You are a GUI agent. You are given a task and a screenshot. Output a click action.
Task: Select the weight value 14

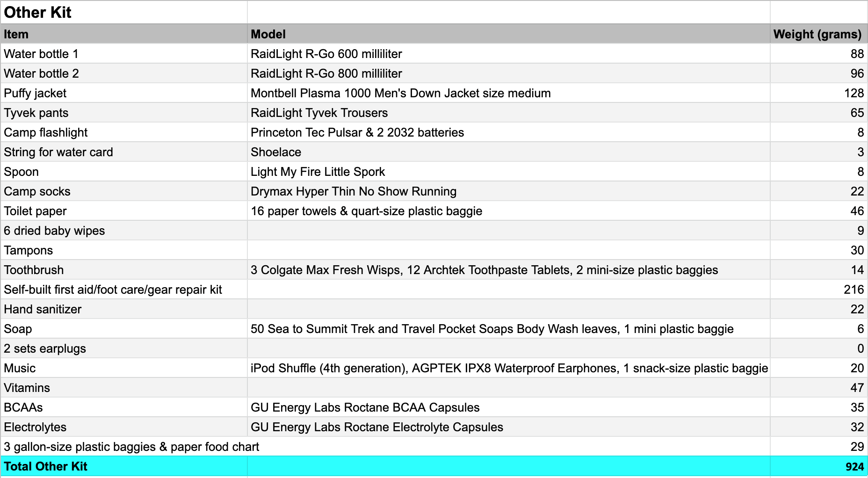pos(818,270)
